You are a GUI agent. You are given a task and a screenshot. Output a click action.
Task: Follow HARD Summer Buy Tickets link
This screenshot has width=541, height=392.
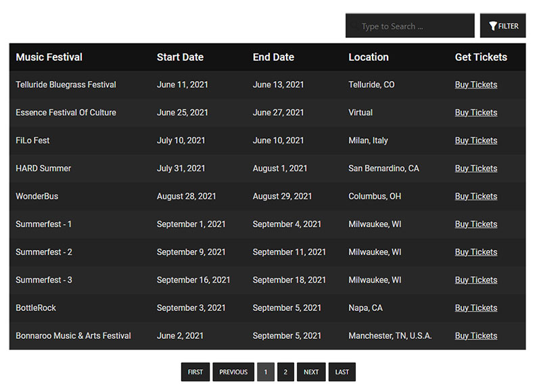tap(476, 168)
